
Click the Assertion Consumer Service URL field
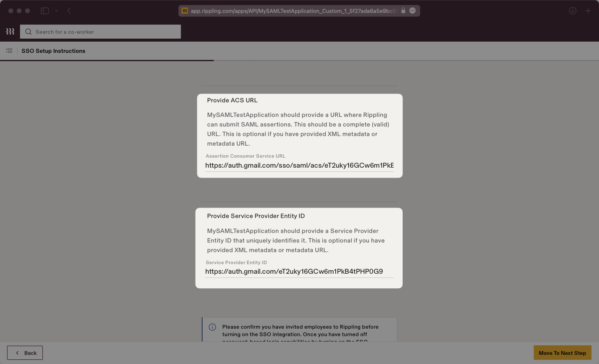click(299, 165)
